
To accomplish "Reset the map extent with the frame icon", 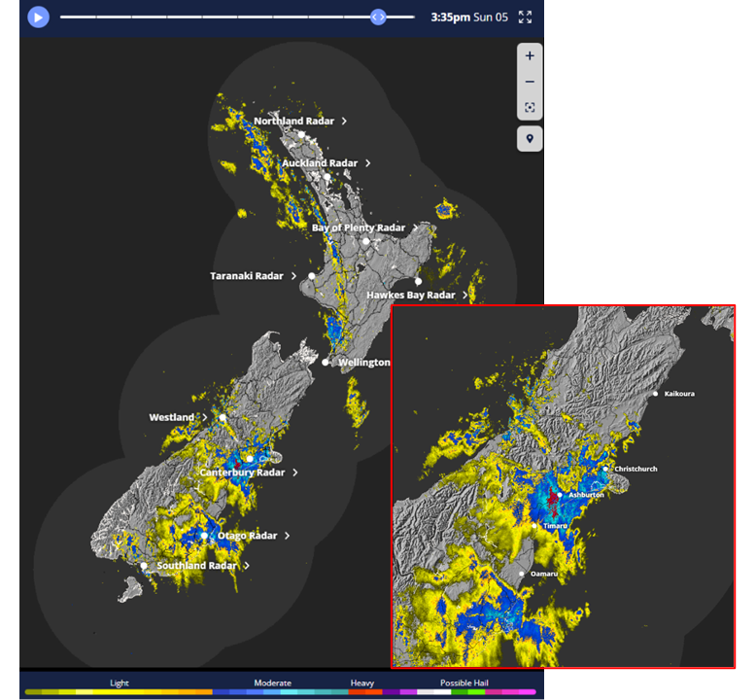I will tap(530, 107).
